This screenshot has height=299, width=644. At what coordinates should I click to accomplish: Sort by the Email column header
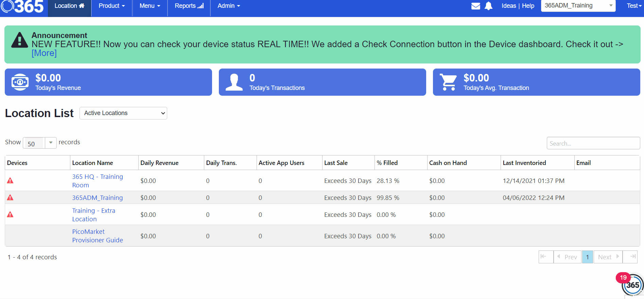[x=607, y=163]
